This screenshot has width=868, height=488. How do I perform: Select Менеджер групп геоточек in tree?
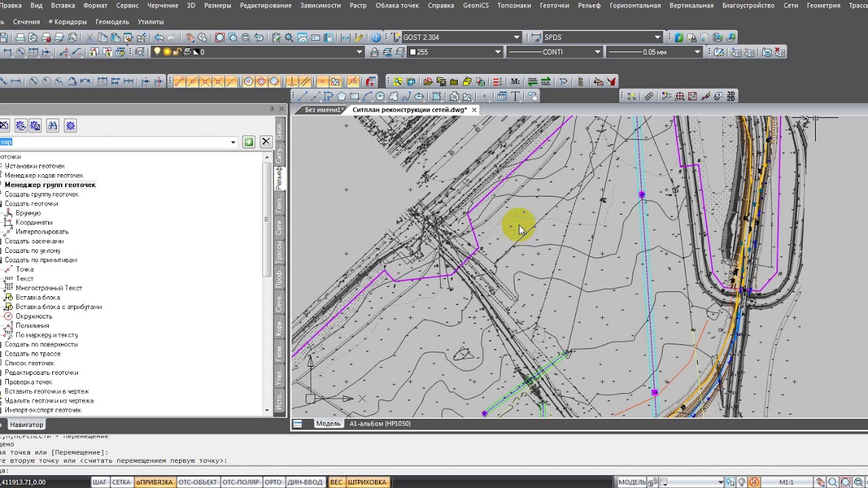click(x=50, y=184)
